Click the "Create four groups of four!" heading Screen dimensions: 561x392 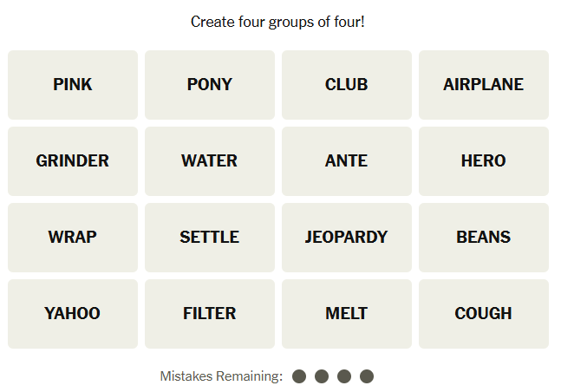(277, 21)
